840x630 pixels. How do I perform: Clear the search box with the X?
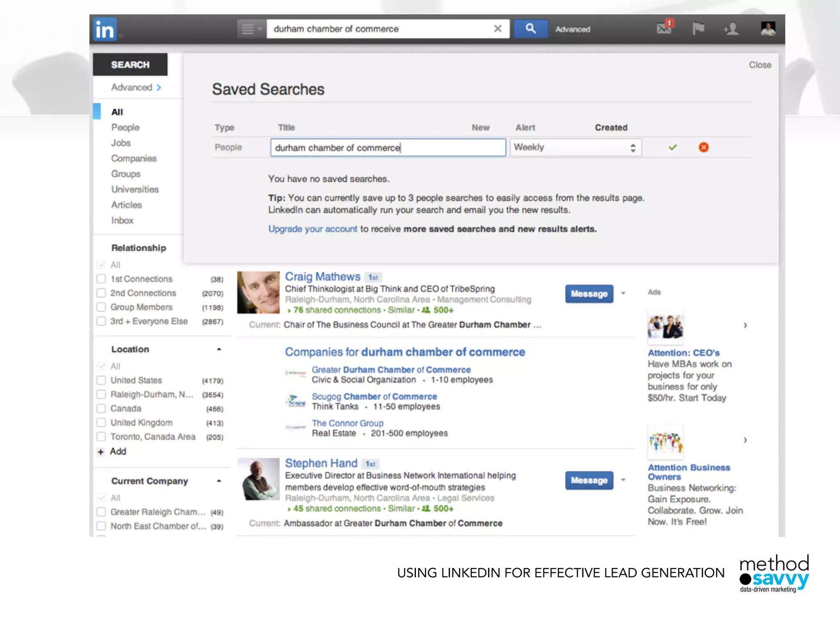pyautogui.click(x=498, y=29)
